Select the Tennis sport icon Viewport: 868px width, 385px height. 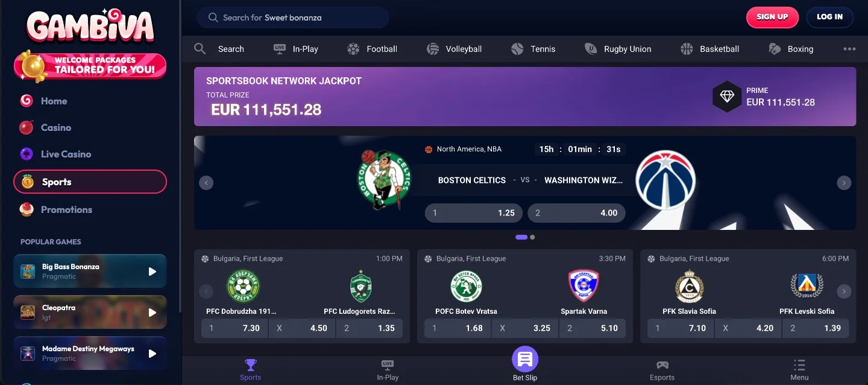517,49
